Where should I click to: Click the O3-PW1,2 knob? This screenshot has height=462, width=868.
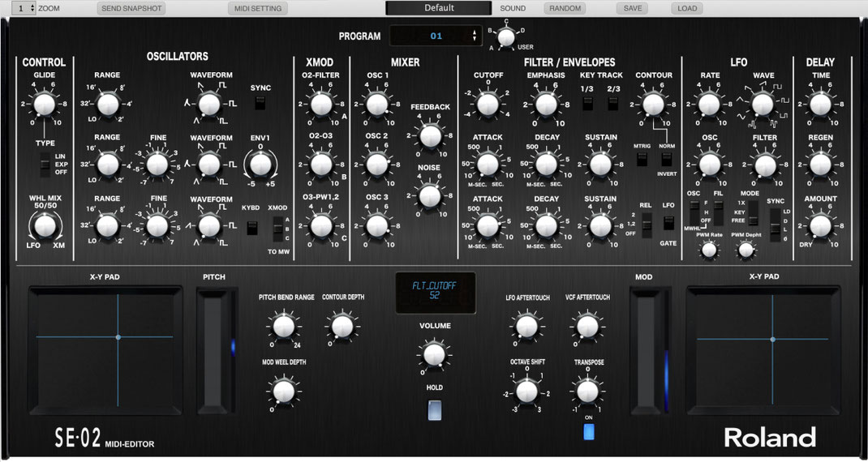(x=321, y=226)
